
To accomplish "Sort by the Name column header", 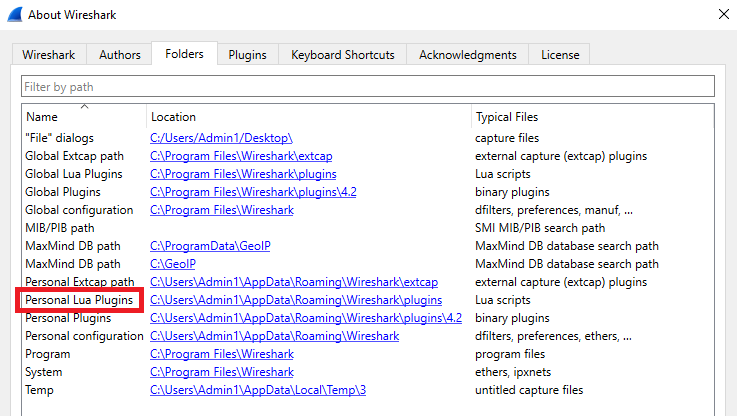I will (x=84, y=117).
